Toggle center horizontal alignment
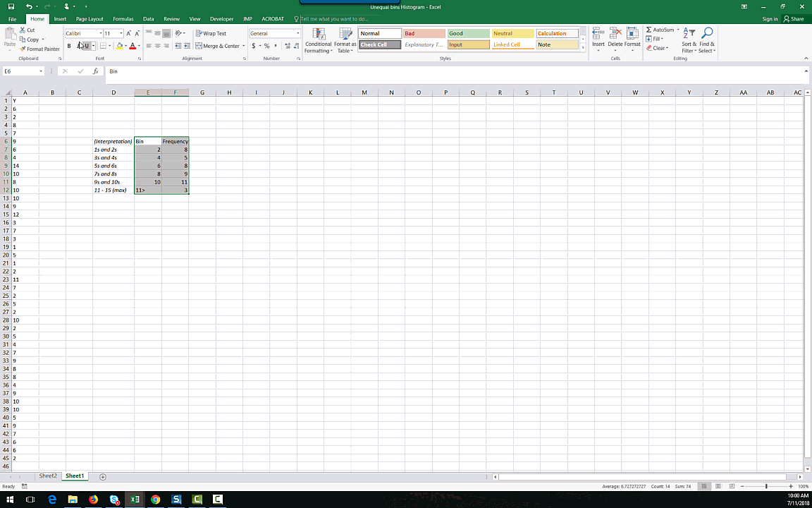The width and height of the screenshot is (812, 508). pyautogui.click(x=157, y=46)
